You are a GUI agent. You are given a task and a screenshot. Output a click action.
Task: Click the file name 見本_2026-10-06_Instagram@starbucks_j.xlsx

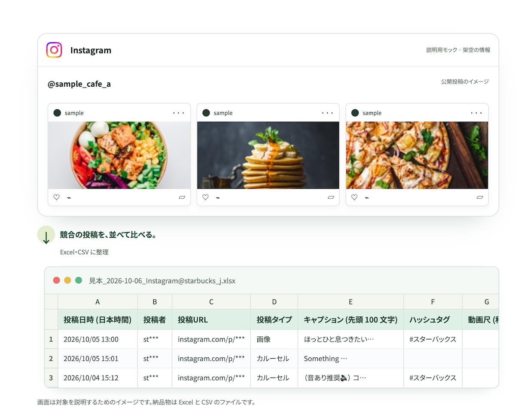coord(162,281)
